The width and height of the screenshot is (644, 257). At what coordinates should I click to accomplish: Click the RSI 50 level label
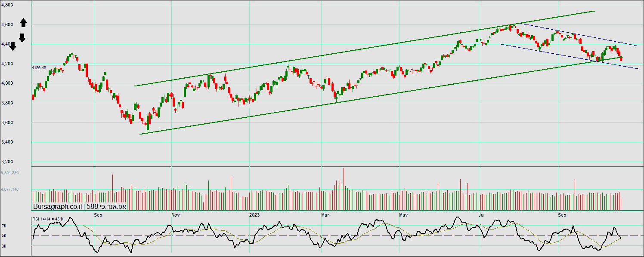point(4,236)
